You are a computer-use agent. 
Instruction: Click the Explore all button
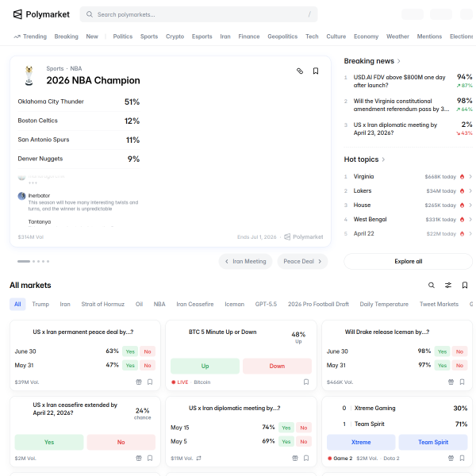[x=408, y=261]
